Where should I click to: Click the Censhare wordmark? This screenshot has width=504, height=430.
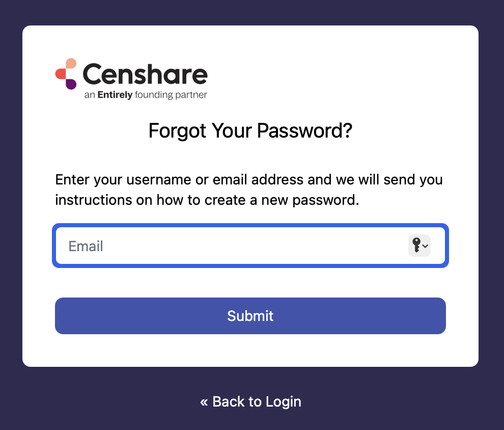(x=145, y=73)
